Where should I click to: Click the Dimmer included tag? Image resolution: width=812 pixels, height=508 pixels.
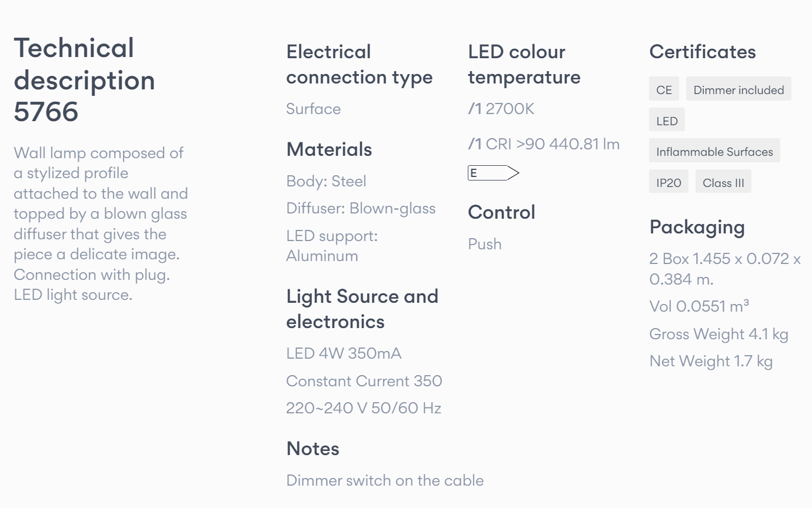pyautogui.click(x=738, y=90)
